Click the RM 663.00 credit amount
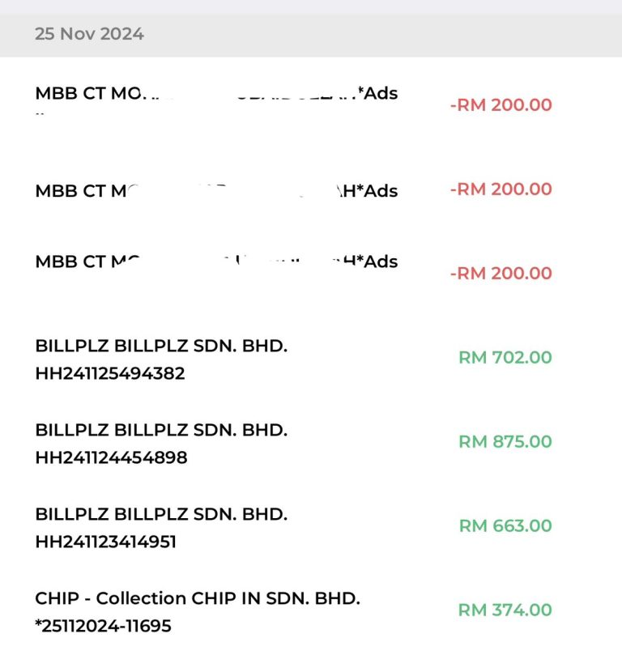 [x=505, y=525]
